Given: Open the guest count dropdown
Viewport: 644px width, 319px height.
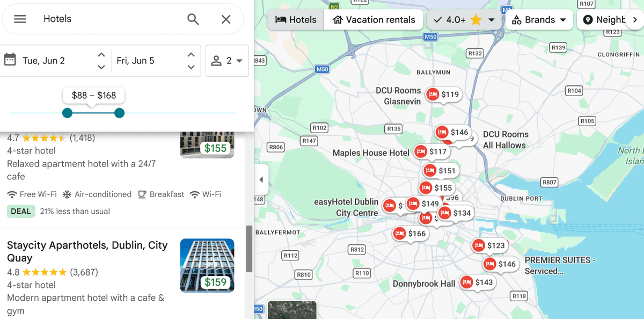Looking at the screenshot, I should click(227, 61).
